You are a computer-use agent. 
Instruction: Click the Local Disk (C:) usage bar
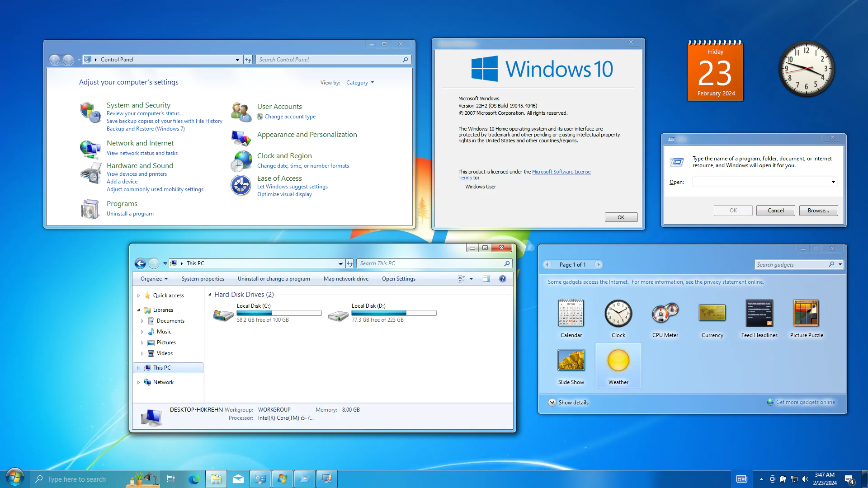point(279,313)
